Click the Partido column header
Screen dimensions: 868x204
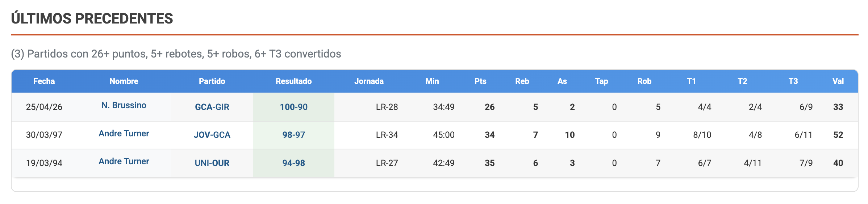[x=212, y=81]
